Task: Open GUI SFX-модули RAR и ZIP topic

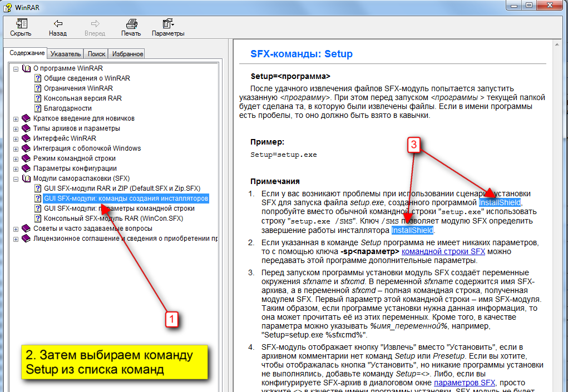Action: (x=122, y=188)
